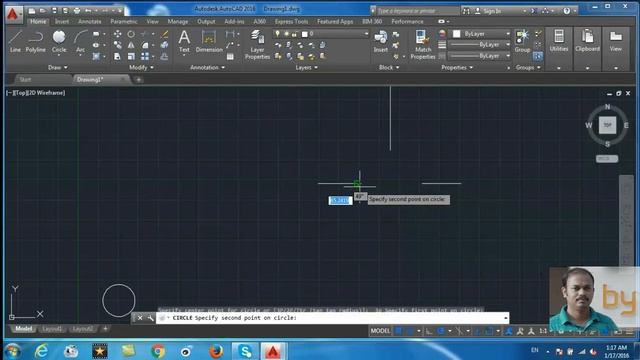Expand the Modify panel
The height and width of the screenshot is (360, 640).
[x=141, y=67]
